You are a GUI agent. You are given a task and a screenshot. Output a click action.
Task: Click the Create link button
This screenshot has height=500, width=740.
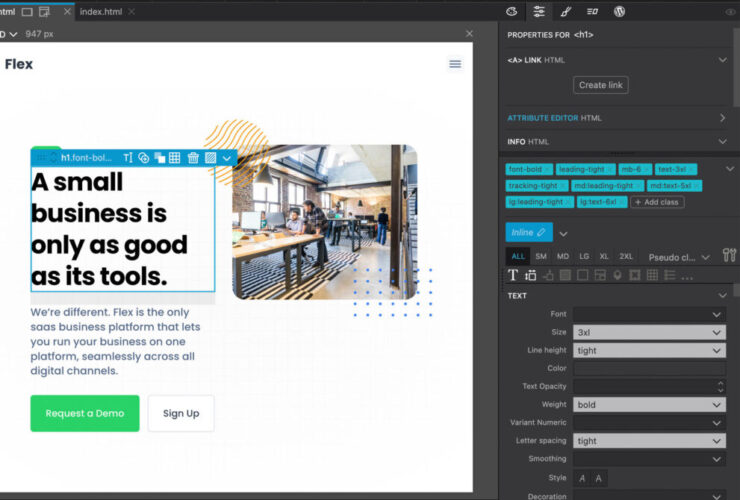coord(600,85)
